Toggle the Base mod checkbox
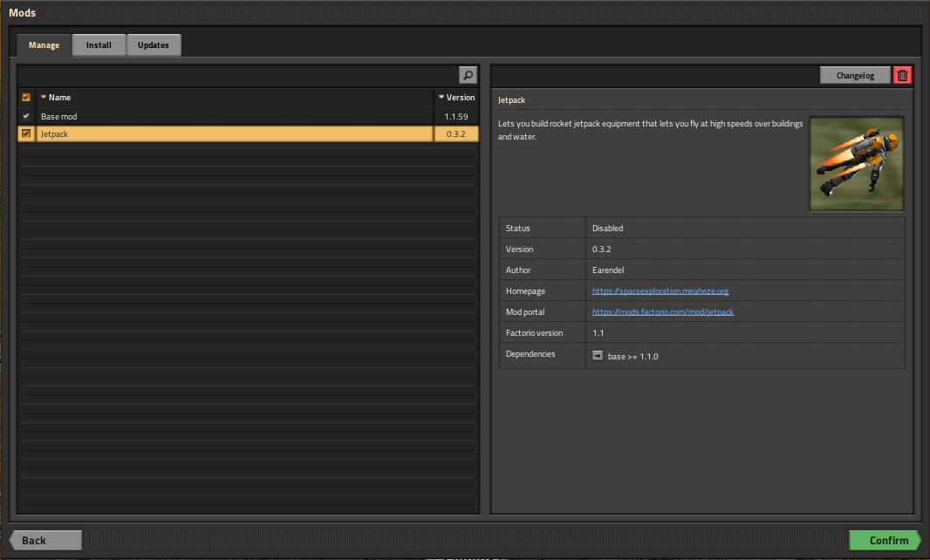 click(26, 116)
